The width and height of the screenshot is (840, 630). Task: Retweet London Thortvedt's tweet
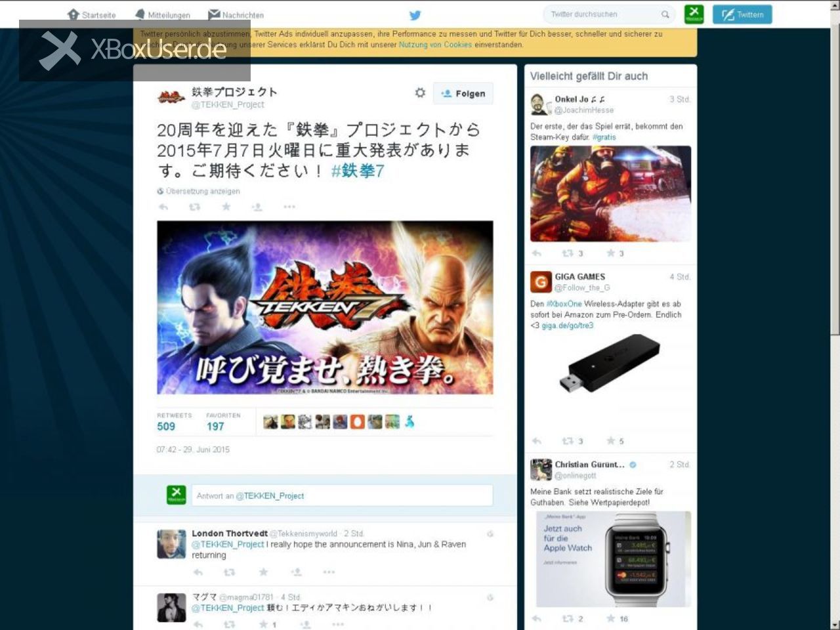(x=229, y=572)
